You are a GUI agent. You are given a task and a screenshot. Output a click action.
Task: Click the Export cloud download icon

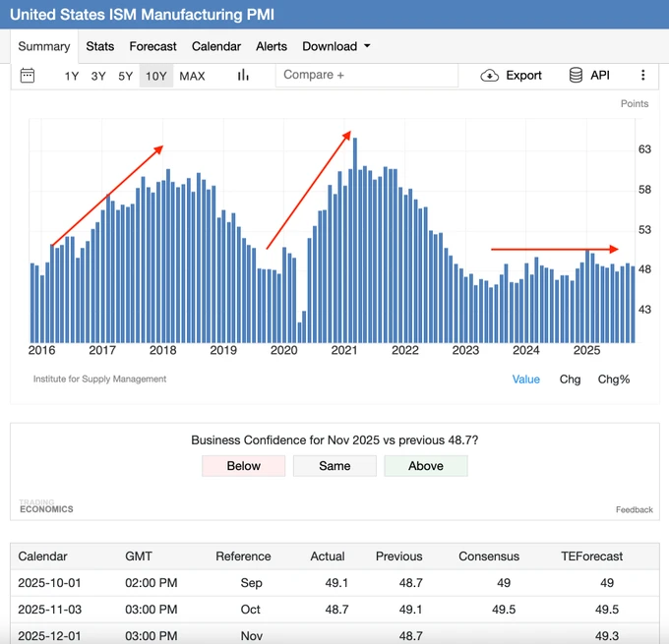coord(490,76)
